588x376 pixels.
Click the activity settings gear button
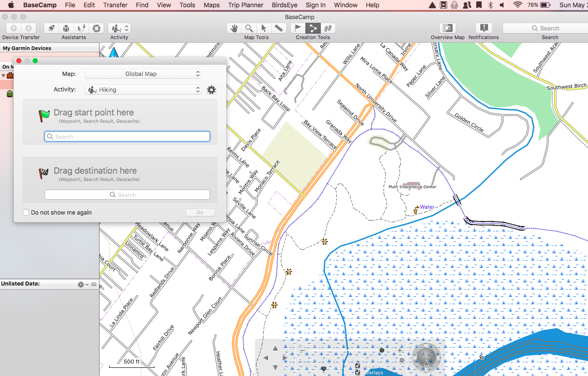pos(211,90)
